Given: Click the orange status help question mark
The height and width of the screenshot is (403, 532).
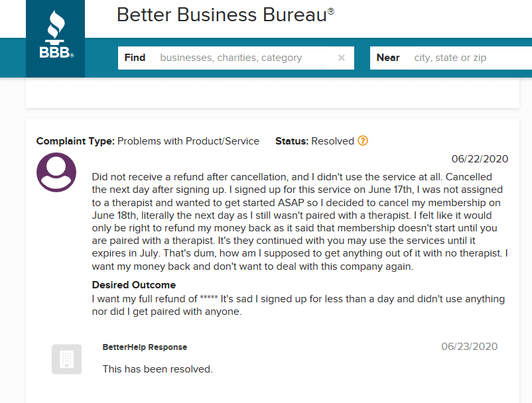Looking at the screenshot, I should tap(363, 141).
